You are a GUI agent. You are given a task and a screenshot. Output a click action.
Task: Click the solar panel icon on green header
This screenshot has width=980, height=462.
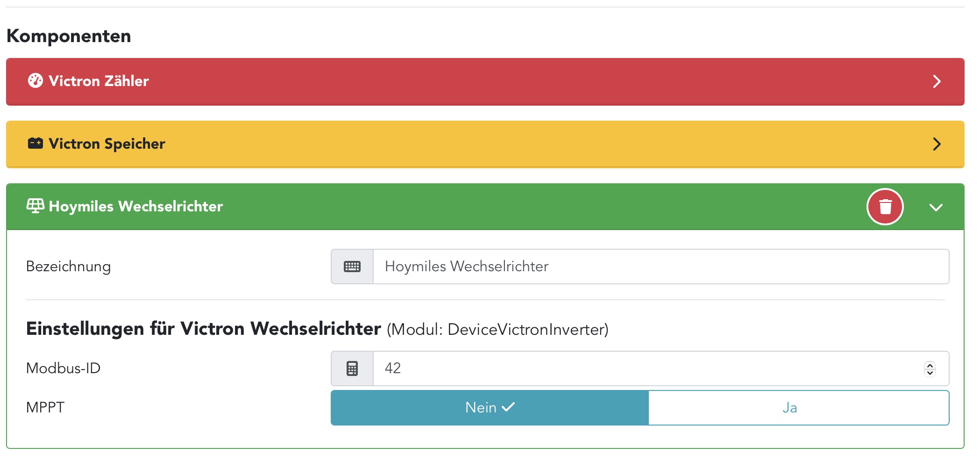pyautogui.click(x=35, y=206)
